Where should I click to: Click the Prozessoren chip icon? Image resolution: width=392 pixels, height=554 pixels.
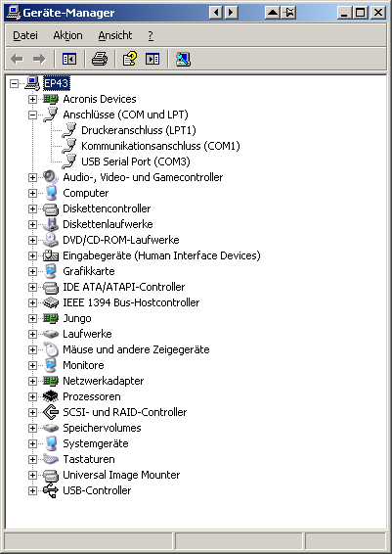click(x=51, y=396)
